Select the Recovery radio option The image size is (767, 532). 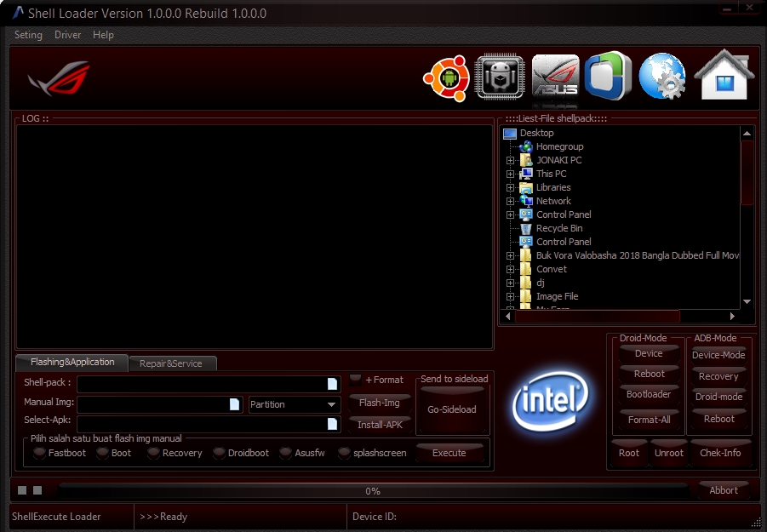click(x=153, y=453)
